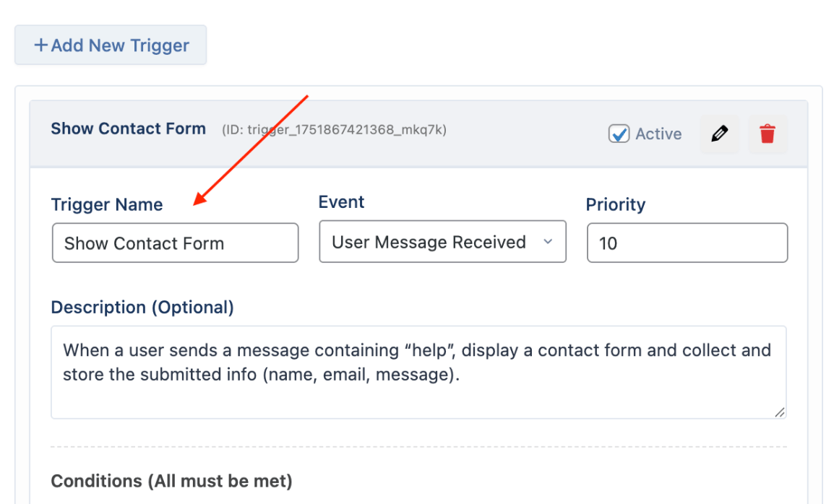The width and height of the screenshot is (834, 504).
Task: Click the Trigger Name label
Action: [x=107, y=204]
